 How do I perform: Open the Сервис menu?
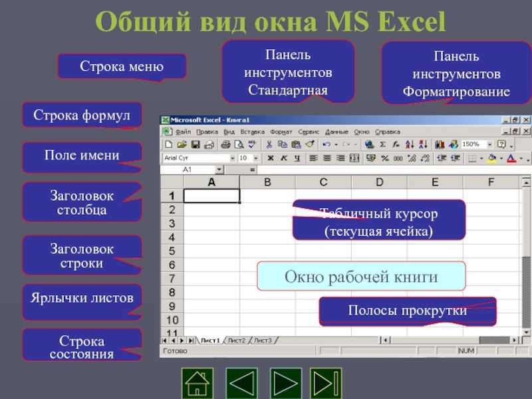[309, 132]
